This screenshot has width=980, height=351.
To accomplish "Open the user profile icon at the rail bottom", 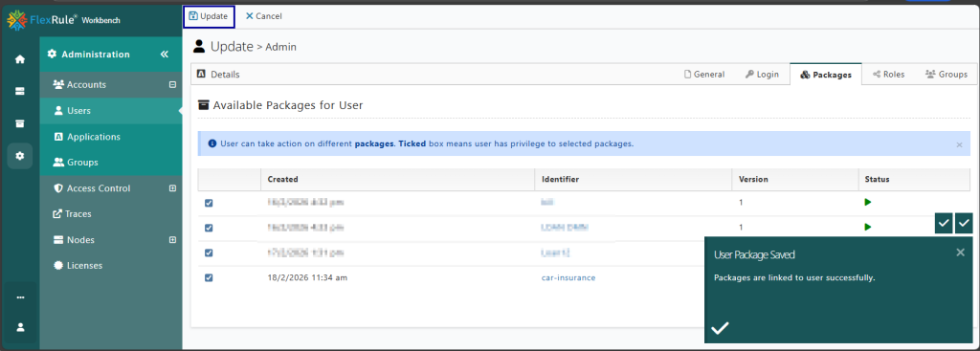I will [x=20, y=327].
